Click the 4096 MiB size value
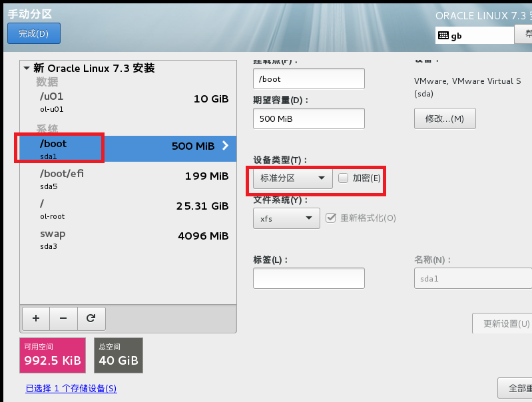The image size is (532, 402). [203, 236]
